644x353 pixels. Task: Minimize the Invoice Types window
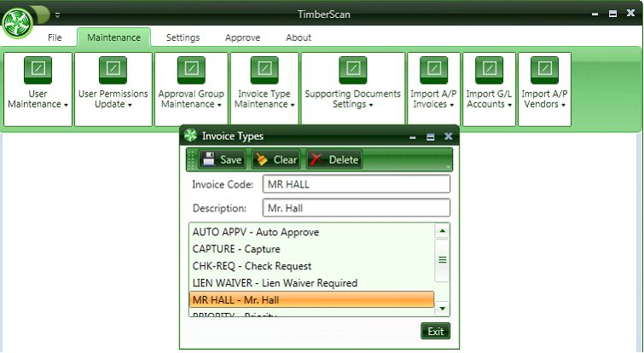coord(413,137)
